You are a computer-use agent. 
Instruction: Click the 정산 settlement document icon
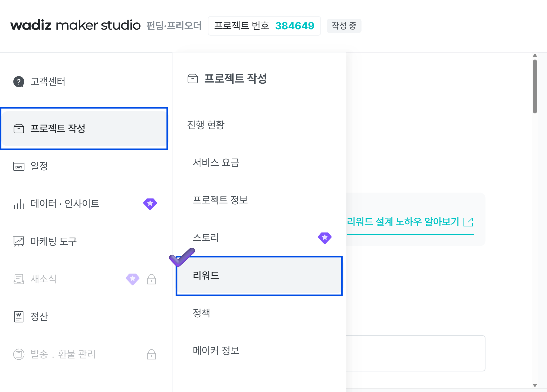tap(18, 317)
